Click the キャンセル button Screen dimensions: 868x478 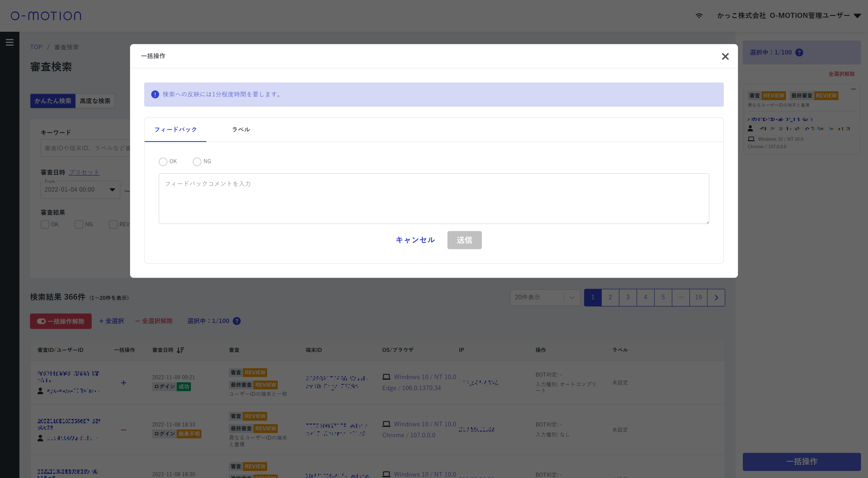[415, 240]
